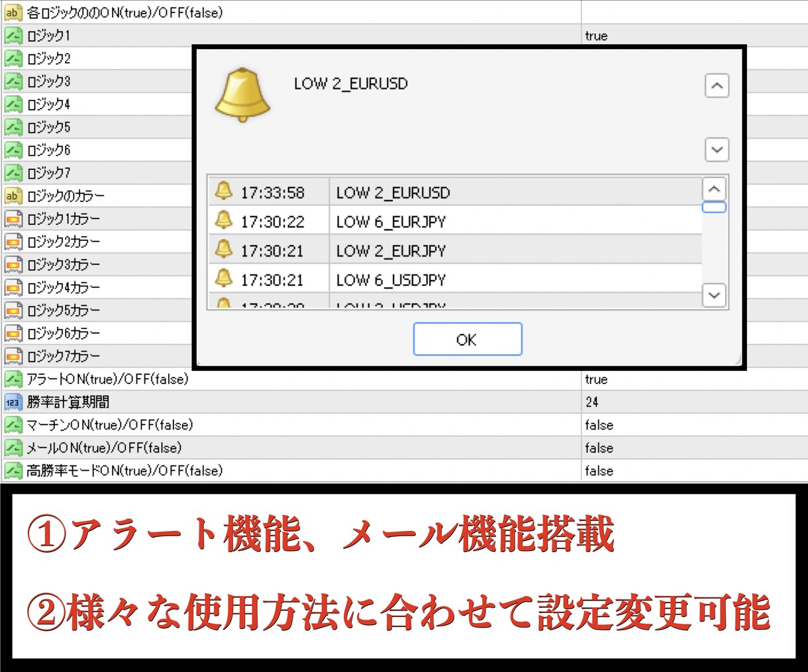Click the alert list scrollbar thumb

pos(714,207)
